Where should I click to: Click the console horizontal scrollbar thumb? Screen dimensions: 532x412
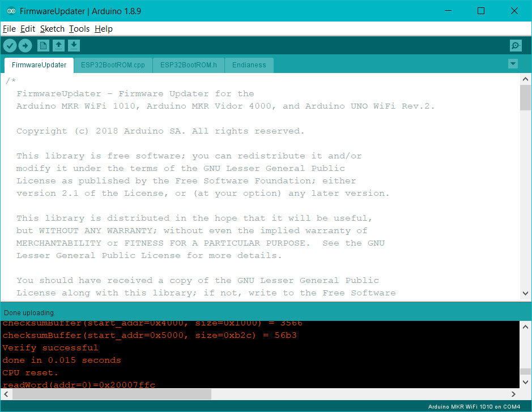point(112,394)
